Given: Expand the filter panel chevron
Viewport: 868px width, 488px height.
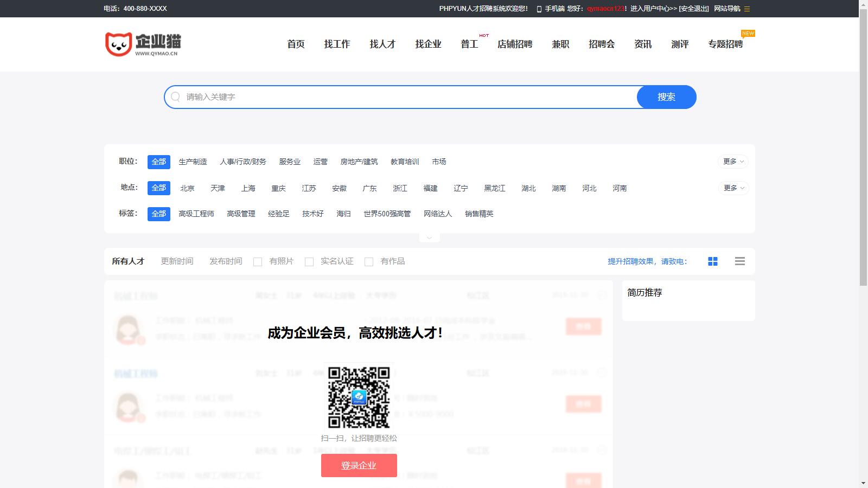Looking at the screenshot, I should tap(429, 237).
